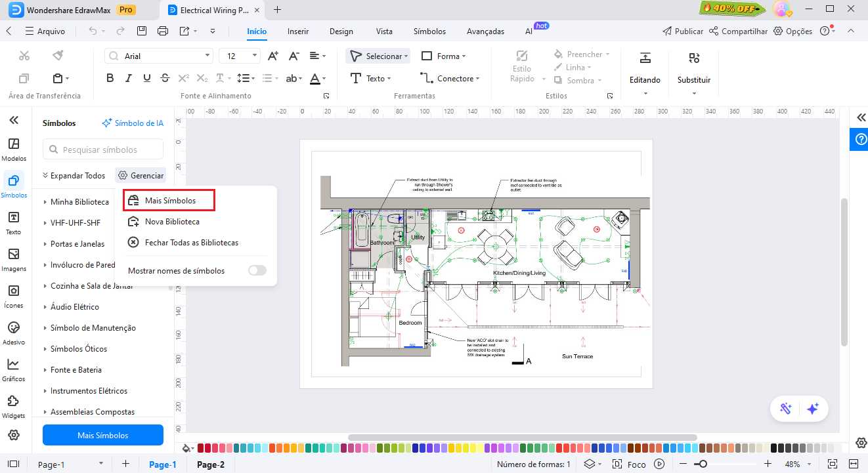
Task: Click the Format Painter brush icon
Action: [58, 56]
